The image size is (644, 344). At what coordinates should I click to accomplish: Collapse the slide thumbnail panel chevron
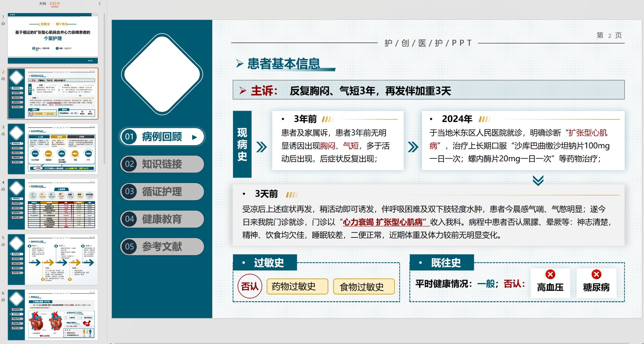click(x=100, y=3)
